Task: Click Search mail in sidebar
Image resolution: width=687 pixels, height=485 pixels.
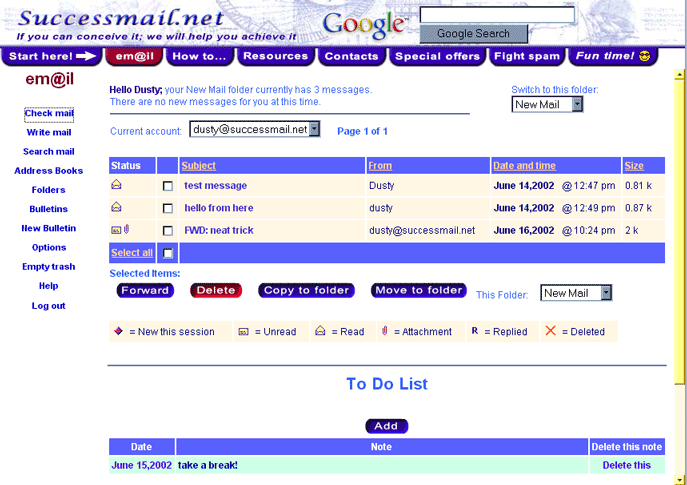Action: tap(49, 152)
